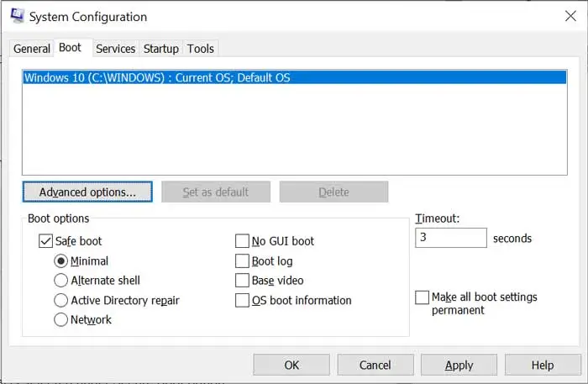The width and height of the screenshot is (588, 384).
Task: Enable Base video checkbox
Action: pos(243,281)
